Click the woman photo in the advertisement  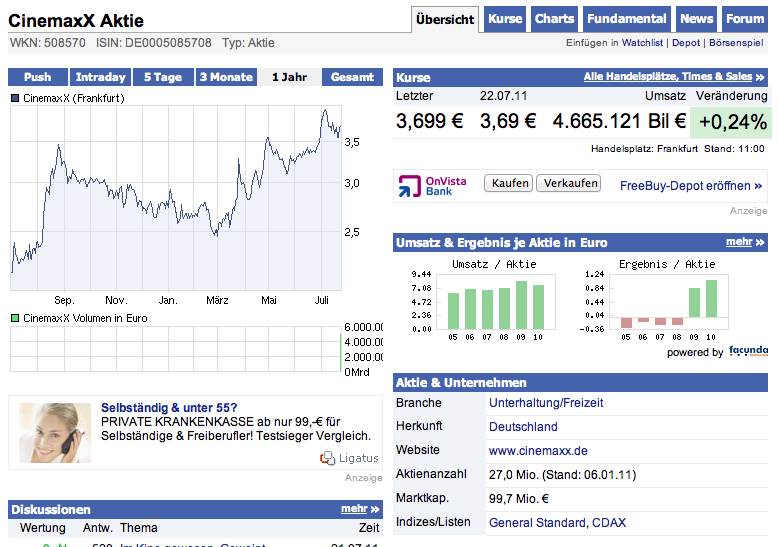(x=48, y=432)
